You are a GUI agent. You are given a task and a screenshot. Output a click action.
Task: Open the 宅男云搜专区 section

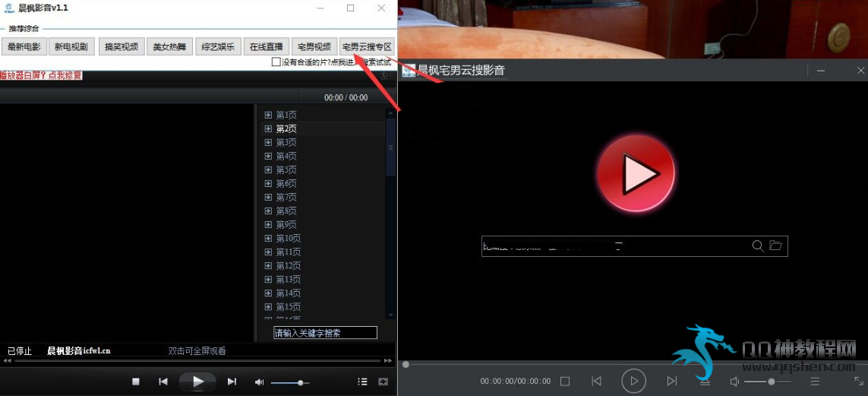(x=367, y=47)
